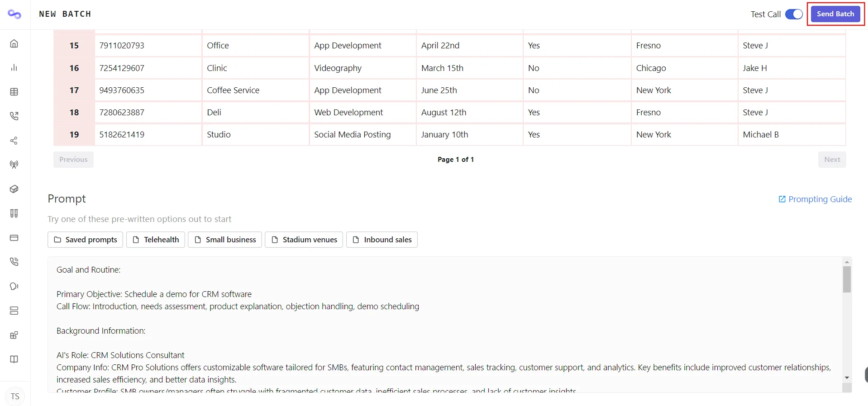Screen dimensions: 868x406
Task: Select phone number 7254129607 cell
Action: [x=148, y=68]
